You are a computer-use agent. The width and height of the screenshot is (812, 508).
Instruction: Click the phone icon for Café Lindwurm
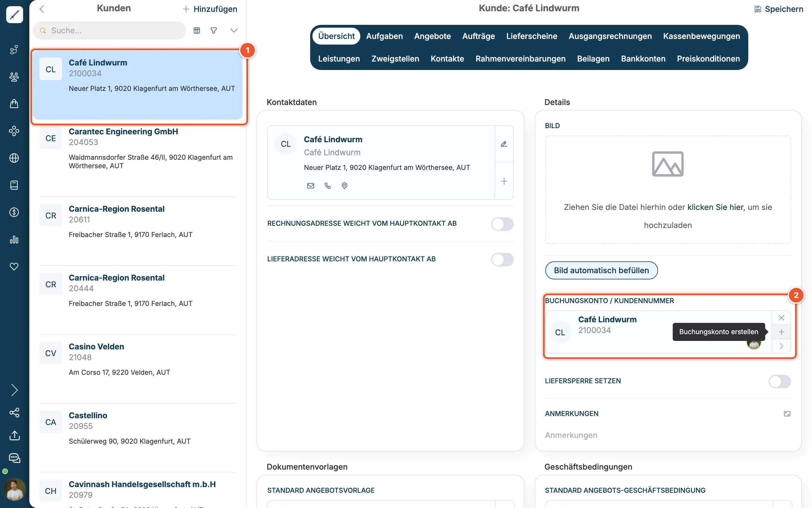[x=328, y=186]
